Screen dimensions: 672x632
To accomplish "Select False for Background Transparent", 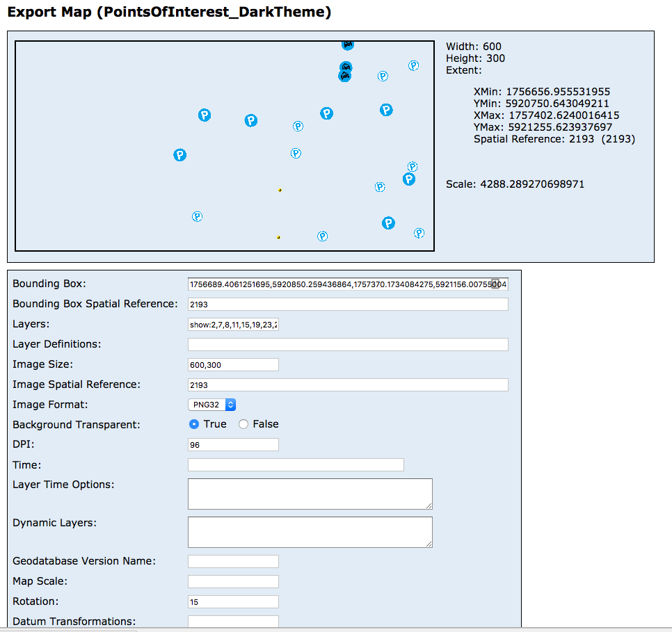I will (243, 424).
